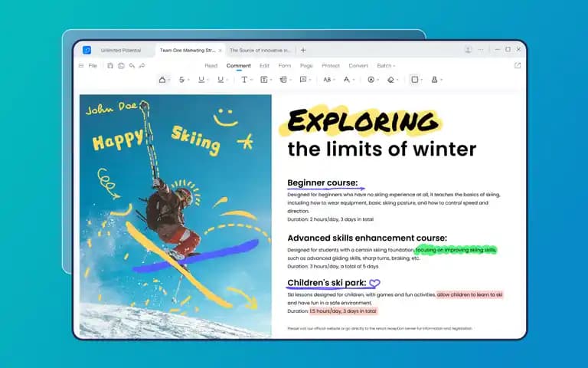Select the Text Callout tool
Viewport: 588px width, 368px height.
click(283, 80)
